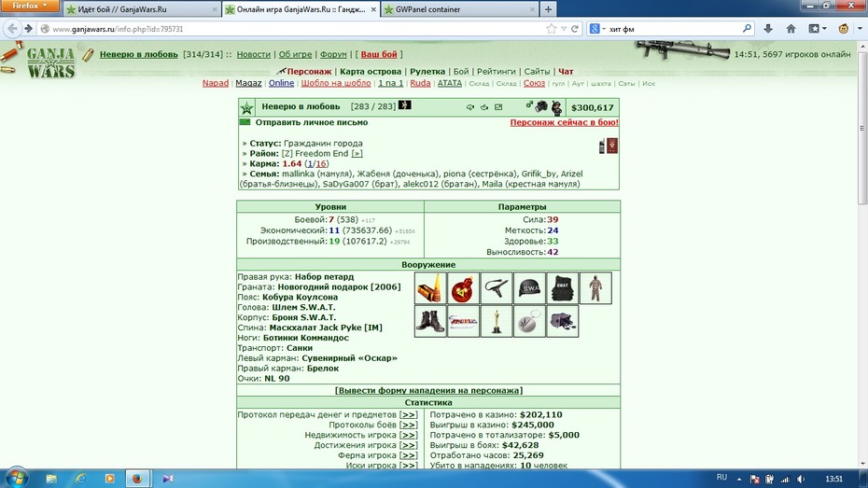Click the firecracker set weapon icon

pos(430,287)
